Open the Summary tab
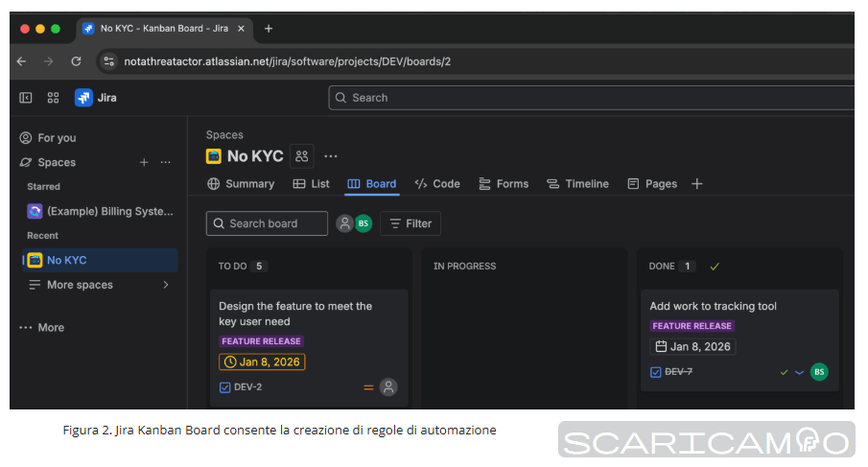The image size is (868, 467). (241, 184)
